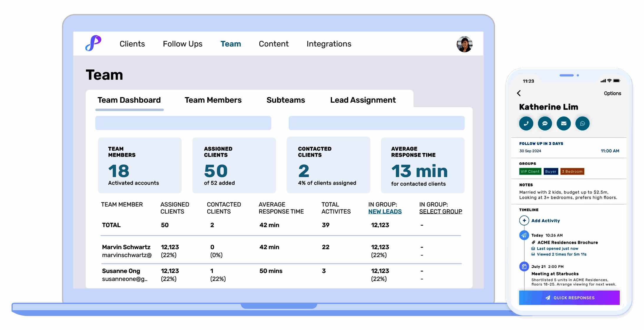Open the Lead Assignment tab

363,100
